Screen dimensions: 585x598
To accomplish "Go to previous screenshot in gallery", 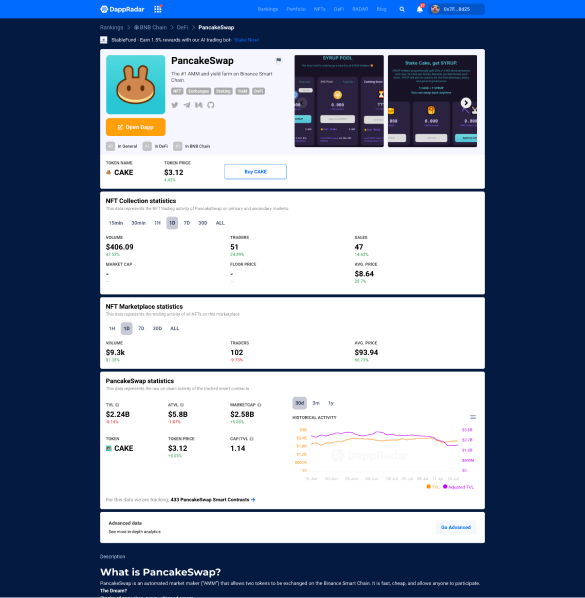I will click(302, 103).
